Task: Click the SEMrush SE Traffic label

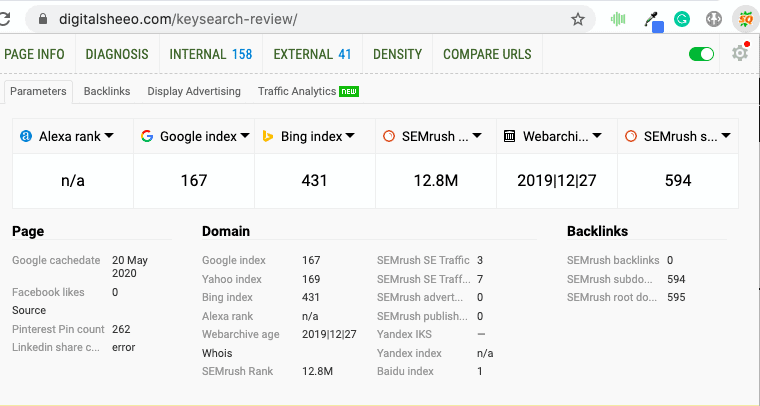Action: tap(423, 260)
